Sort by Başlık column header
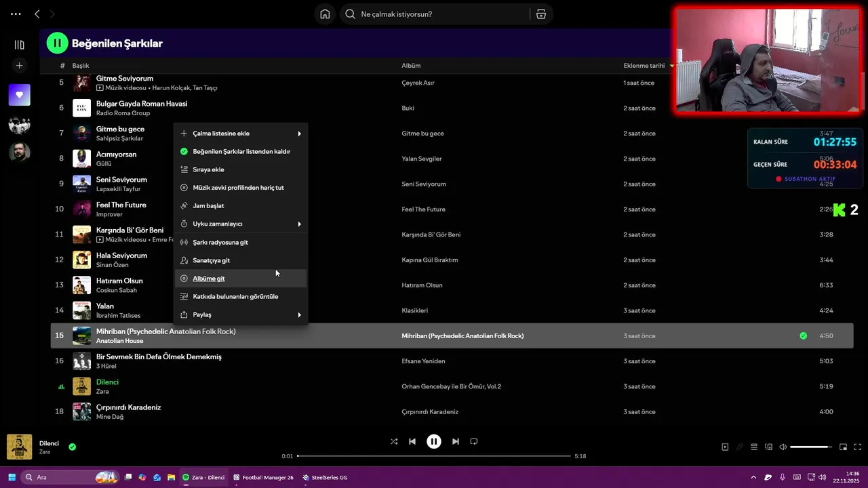Image resolution: width=868 pixels, height=488 pixels. (x=81, y=66)
